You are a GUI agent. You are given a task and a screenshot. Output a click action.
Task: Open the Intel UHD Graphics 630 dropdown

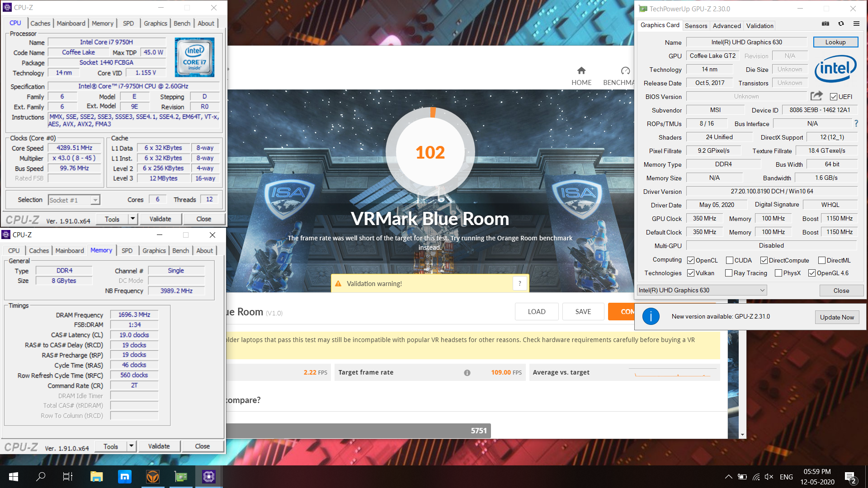(702, 290)
